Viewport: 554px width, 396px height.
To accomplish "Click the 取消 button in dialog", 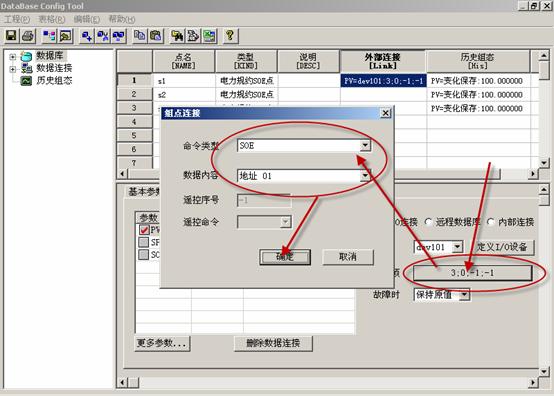I will pyautogui.click(x=348, y=257).
